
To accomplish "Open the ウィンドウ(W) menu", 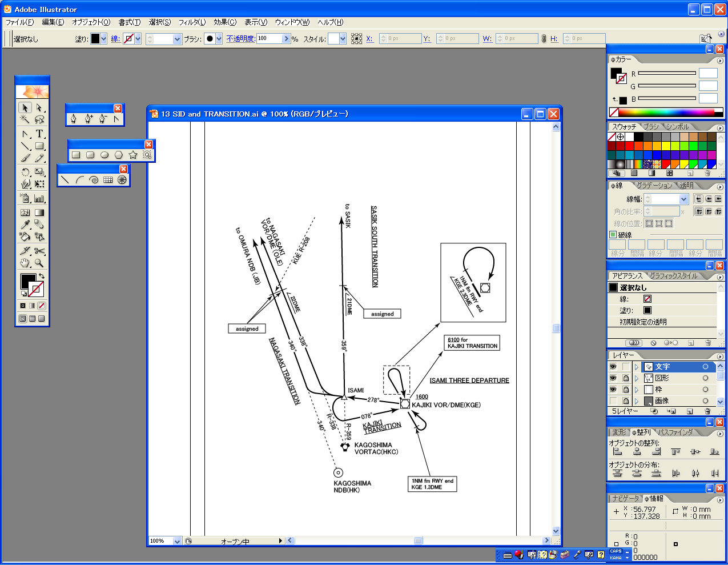I will tap(292, 22).
